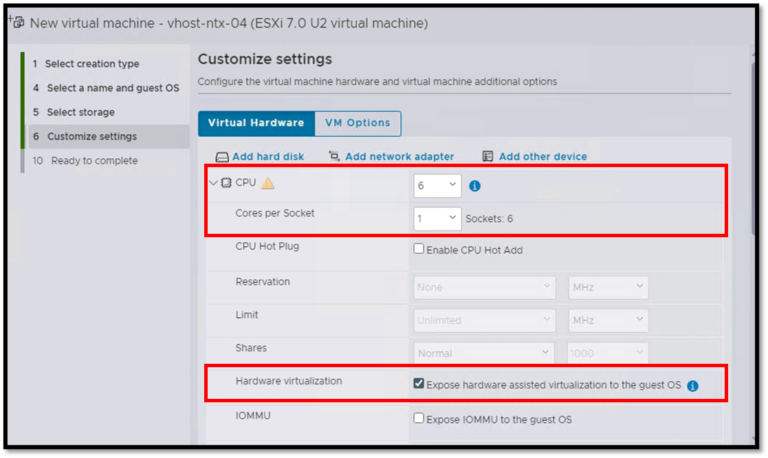The width and height of the screenshot is (768, 458).
Task: Uncheck Expose hardware assisted virtualization checkbox
Action: 419,384
